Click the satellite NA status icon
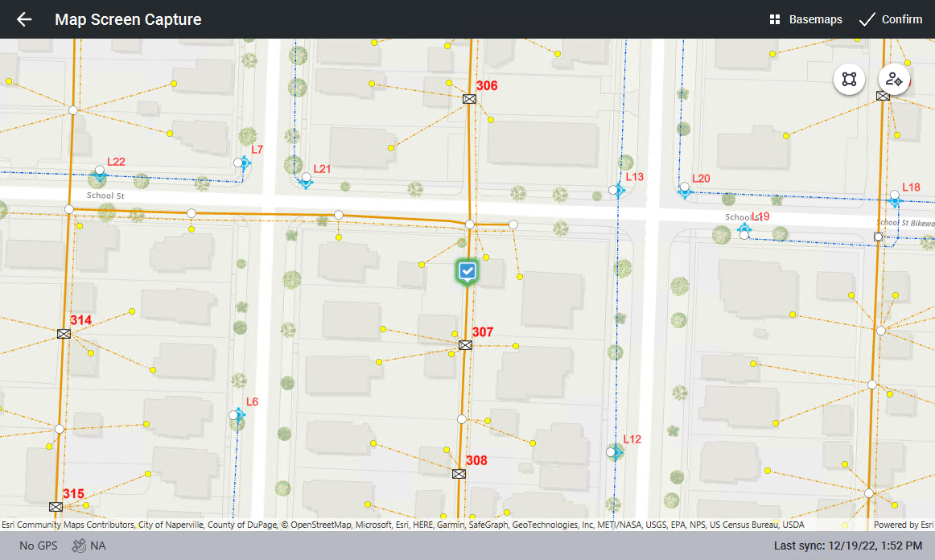 [x=79, y=546]
